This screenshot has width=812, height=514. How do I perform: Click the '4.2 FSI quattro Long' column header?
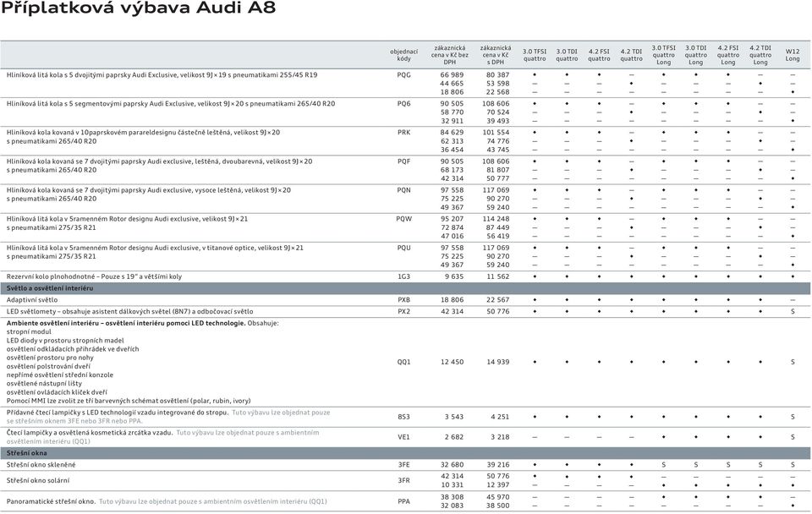728,55
